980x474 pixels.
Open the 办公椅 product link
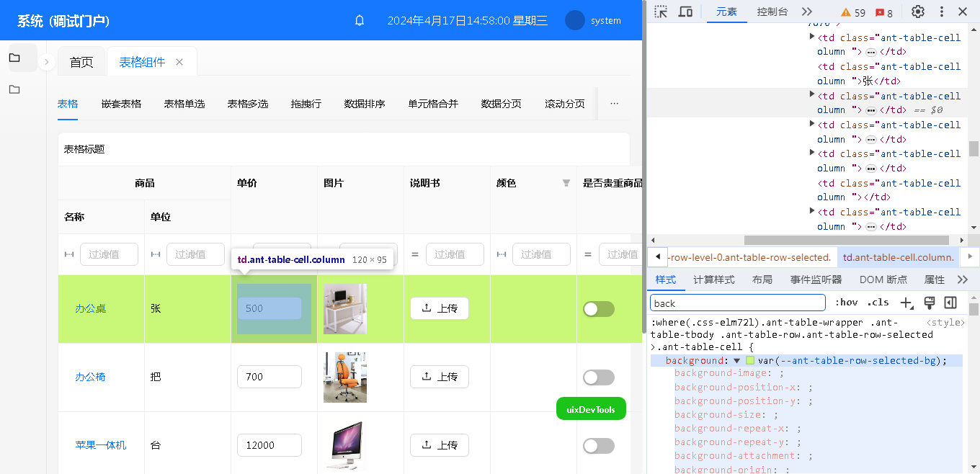tap(91, 377)
